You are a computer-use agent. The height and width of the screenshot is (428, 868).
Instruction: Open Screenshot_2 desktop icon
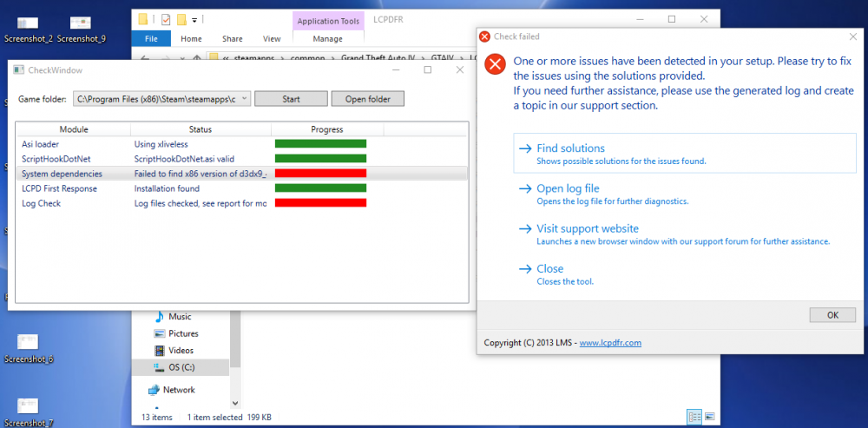28,29
